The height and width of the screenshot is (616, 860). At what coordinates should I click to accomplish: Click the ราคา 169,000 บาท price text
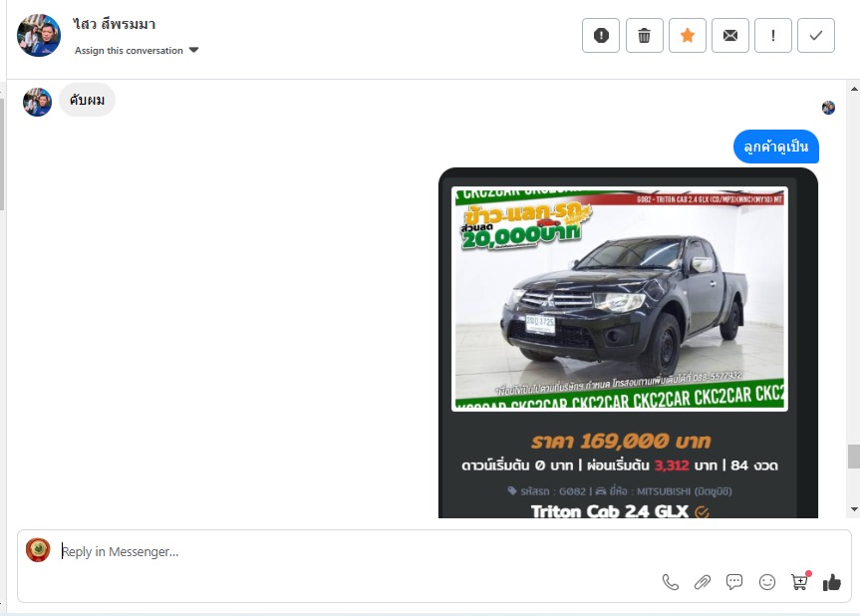click(x=621, y=441)
